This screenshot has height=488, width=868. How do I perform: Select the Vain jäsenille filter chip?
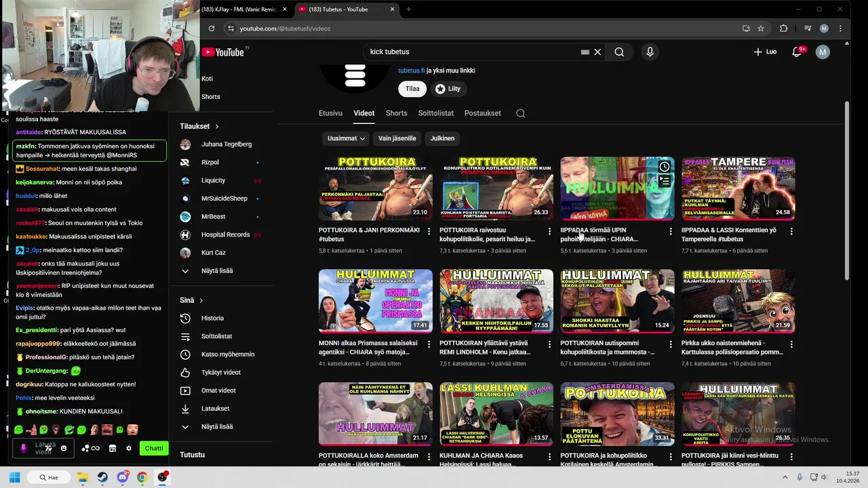[x=397, y=138]
